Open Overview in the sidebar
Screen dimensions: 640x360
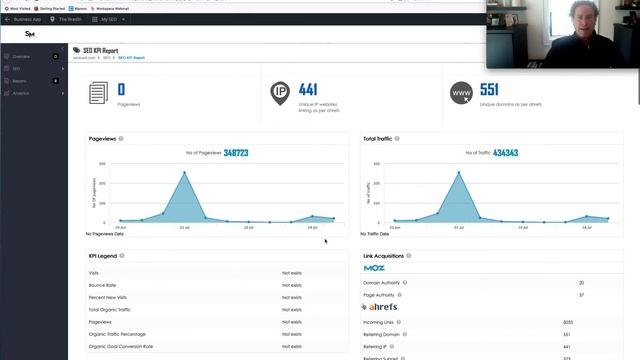(21, 56)
